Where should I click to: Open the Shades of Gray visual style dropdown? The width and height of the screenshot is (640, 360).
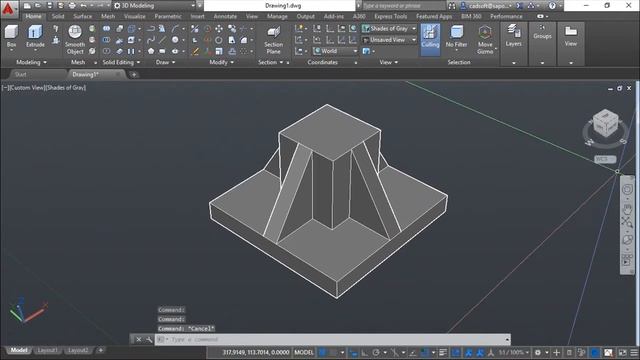pyautogui.click(x=389, y=29)
